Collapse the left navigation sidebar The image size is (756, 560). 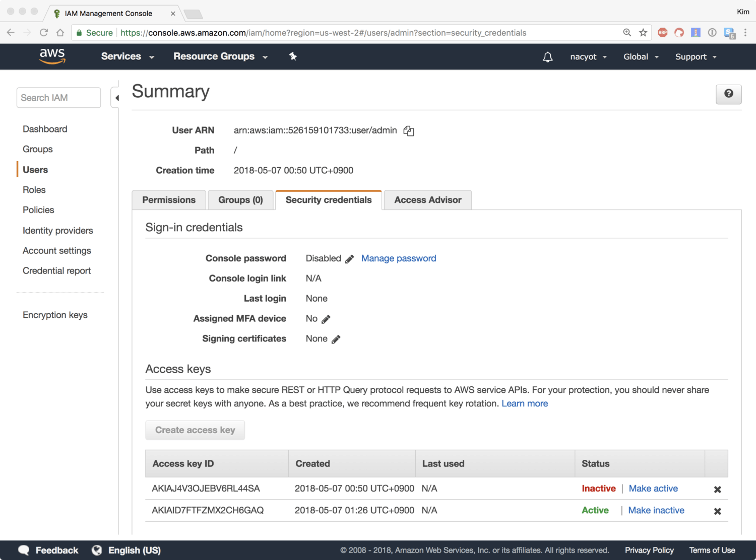pyautogui.click(x=116, y=98)
